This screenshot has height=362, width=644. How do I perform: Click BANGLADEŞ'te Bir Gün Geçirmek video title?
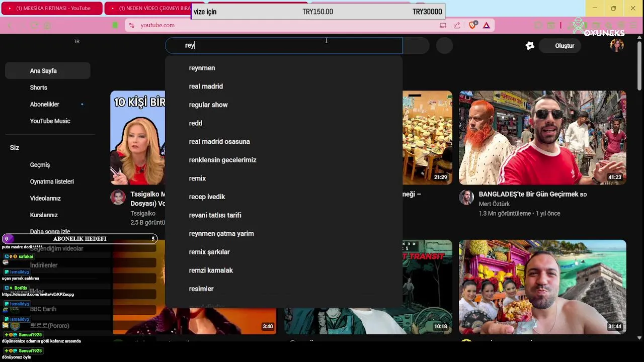coord(533,194)
